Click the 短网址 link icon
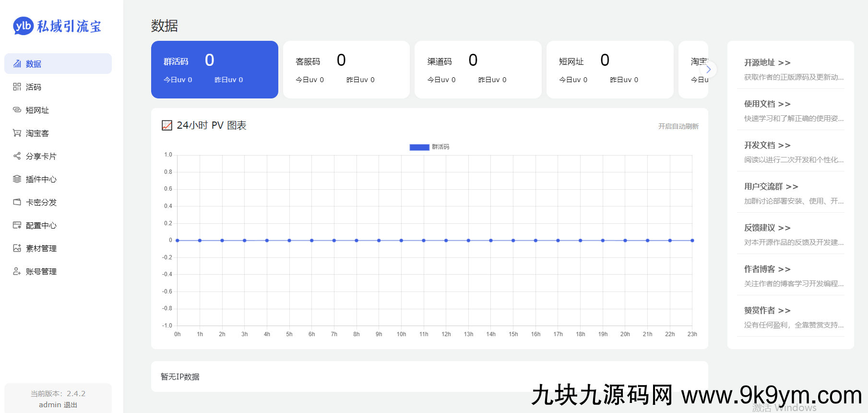This screenshot has height=413, width=868. pos(17,110)
